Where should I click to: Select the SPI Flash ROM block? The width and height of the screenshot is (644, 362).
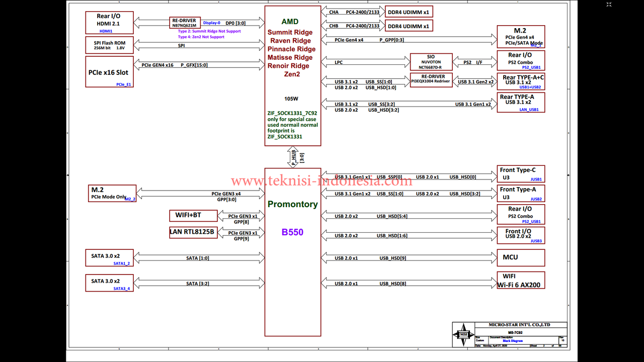click(x=109, y=46)
